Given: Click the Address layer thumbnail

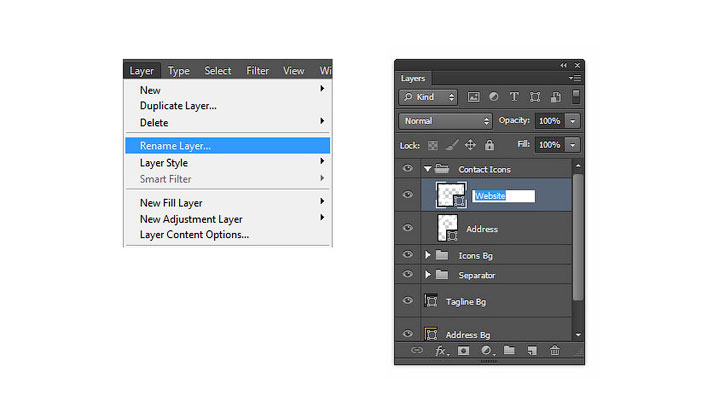Looking at the screenshot, I should tap(448, 228).
